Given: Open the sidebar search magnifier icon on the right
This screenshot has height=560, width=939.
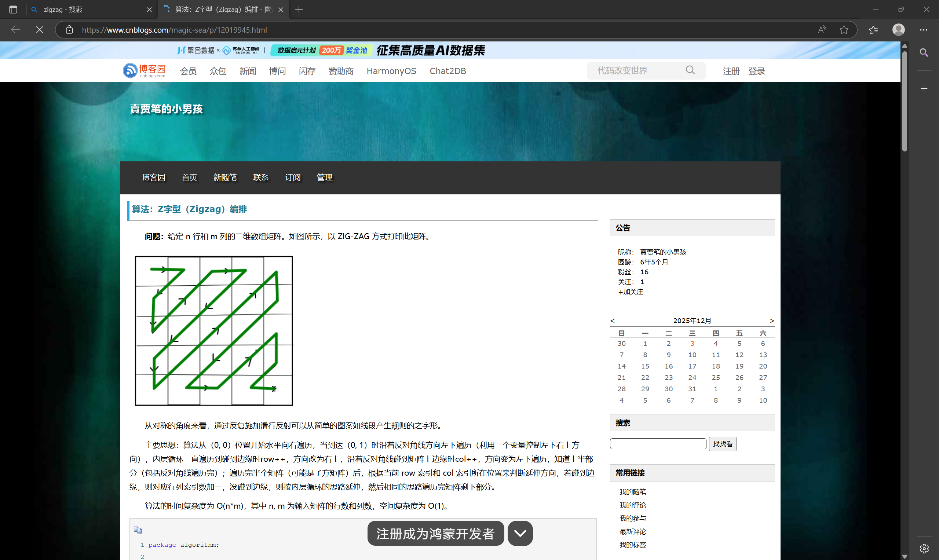Looking at the screenshot, I should point(924,53).
